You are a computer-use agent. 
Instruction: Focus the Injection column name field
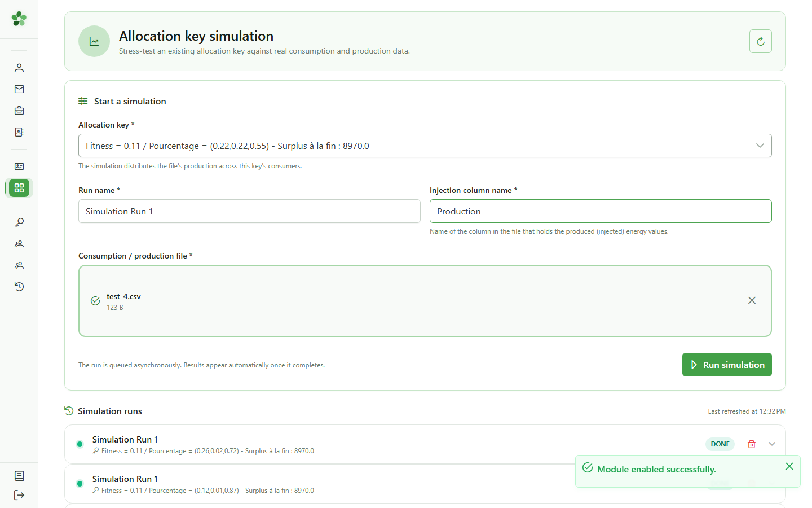[601, 211]
